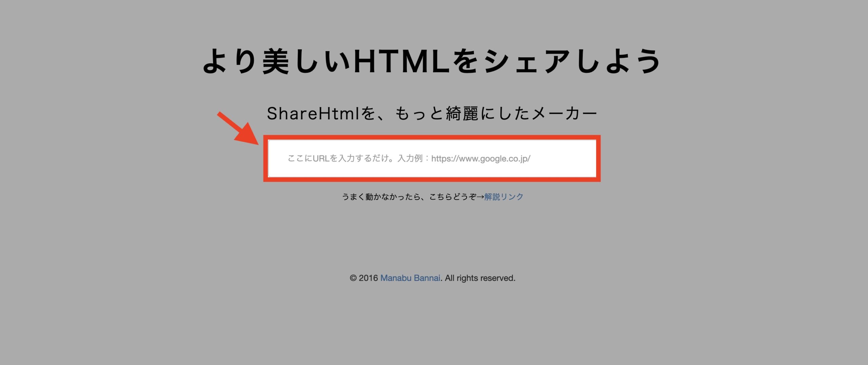The height and width of the screenshot is (365, 868).
Task: Open the Manabu Bannai author link
Action: pos(410,278)
